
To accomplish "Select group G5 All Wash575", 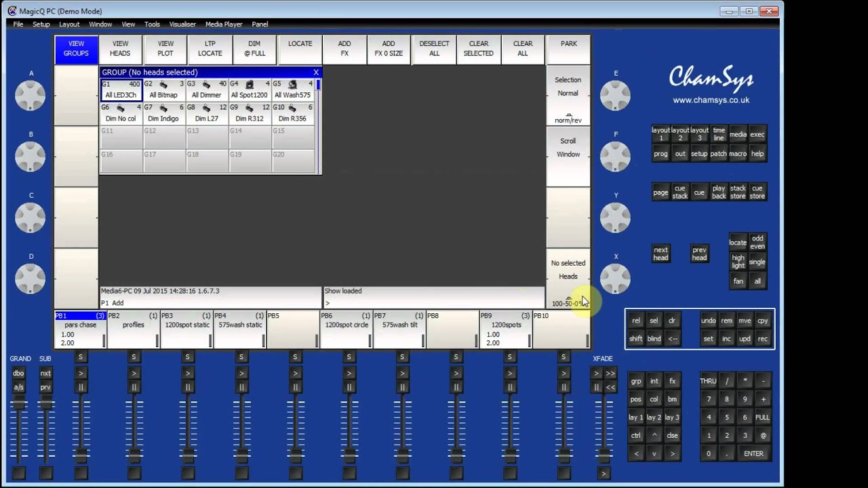I will point(292,90).
